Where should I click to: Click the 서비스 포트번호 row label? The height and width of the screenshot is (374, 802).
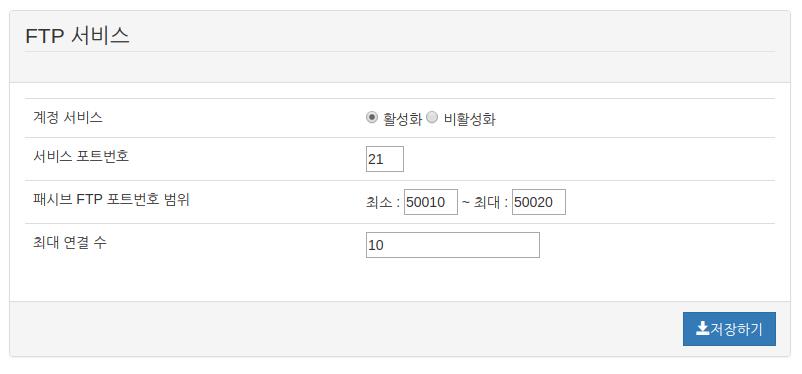[x=81, y=157]
